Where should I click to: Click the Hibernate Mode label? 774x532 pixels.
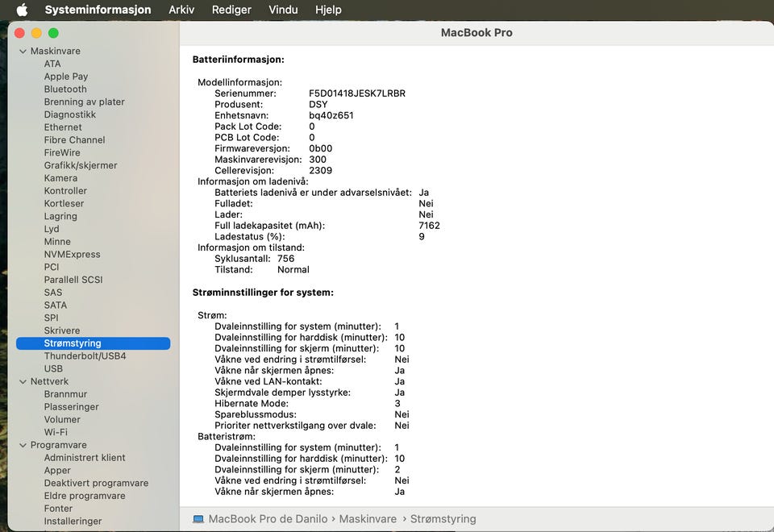252,404
